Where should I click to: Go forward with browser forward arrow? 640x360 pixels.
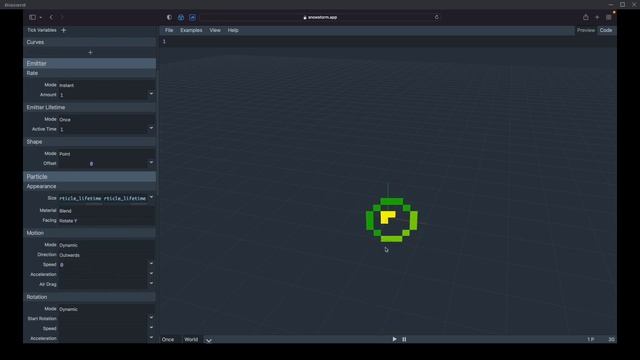pos(62,17)
